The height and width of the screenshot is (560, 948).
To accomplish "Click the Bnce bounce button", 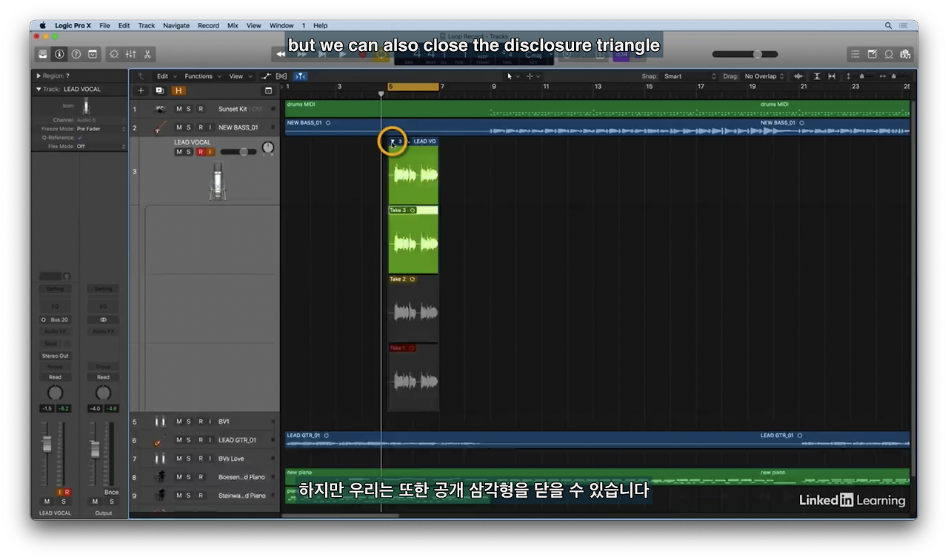I will (x=111, y=492).
